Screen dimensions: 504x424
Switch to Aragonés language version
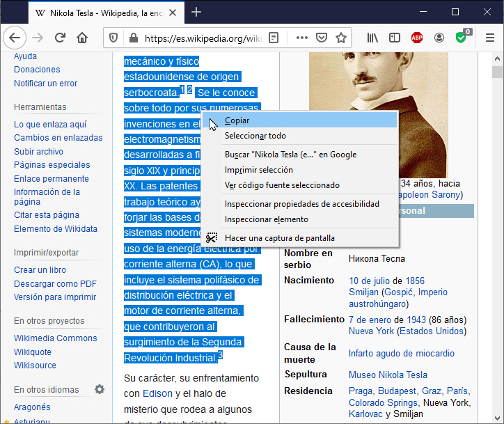[x=32, y=407]
